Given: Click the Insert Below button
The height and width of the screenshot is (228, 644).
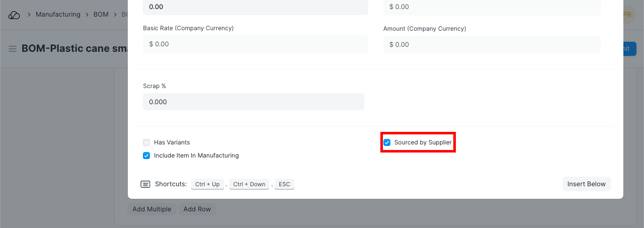Looking at the screenshot, I should click(586, 184).
